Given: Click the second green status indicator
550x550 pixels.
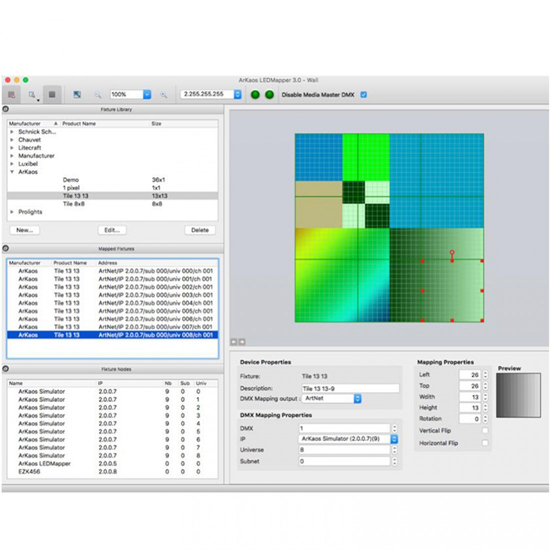Looking at the screenshot, I should 269,95.
